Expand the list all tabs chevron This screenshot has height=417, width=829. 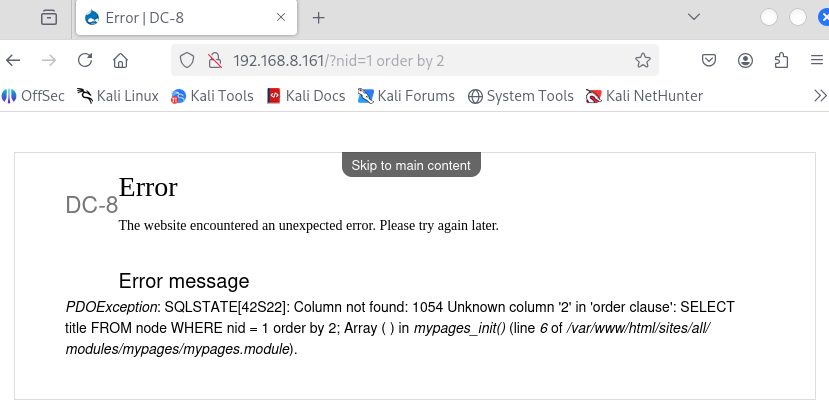(x=694, y=17)
